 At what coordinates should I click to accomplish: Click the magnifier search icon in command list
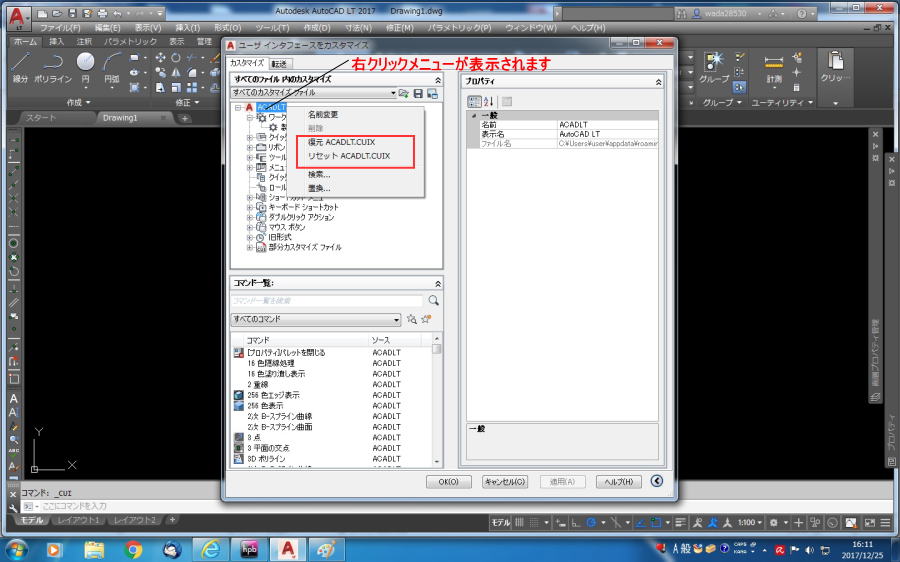pos(433,300)
